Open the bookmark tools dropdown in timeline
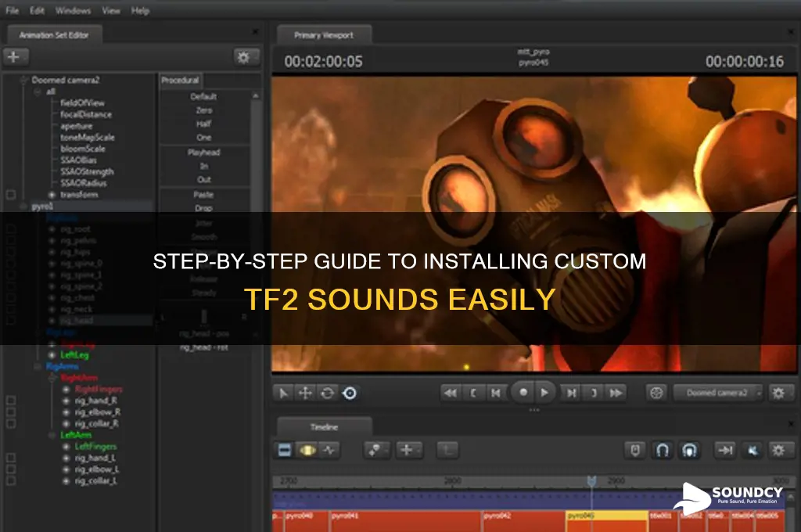Viewport: 801px width, 532px height. (x=377, y=450)
